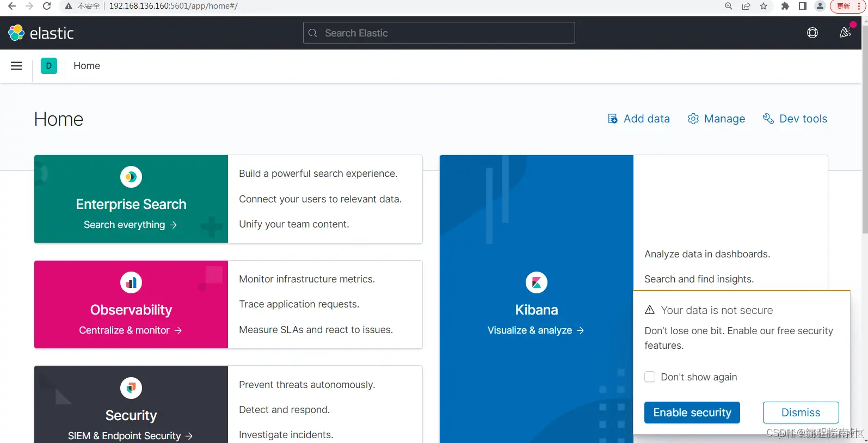This screenshot has height=443, width=868.
Task: Click the Enterprise Search logo icon
Action: [x=131, y=177]
